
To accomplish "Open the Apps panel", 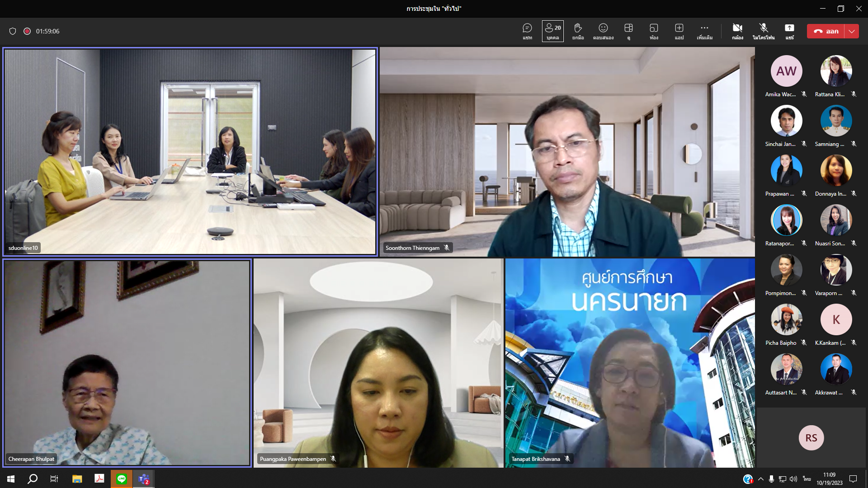I will (679, 31).
